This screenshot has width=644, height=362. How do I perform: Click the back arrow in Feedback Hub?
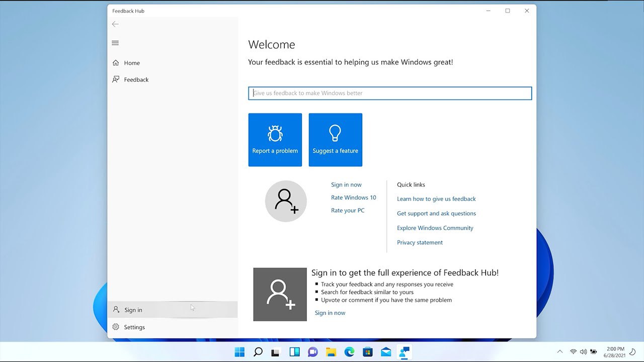point(115,24)
